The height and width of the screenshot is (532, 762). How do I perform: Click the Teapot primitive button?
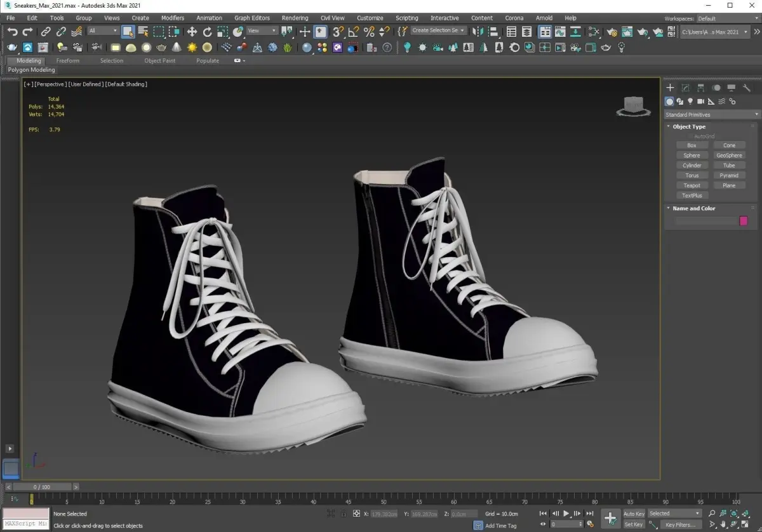click(x=692, y=185)
